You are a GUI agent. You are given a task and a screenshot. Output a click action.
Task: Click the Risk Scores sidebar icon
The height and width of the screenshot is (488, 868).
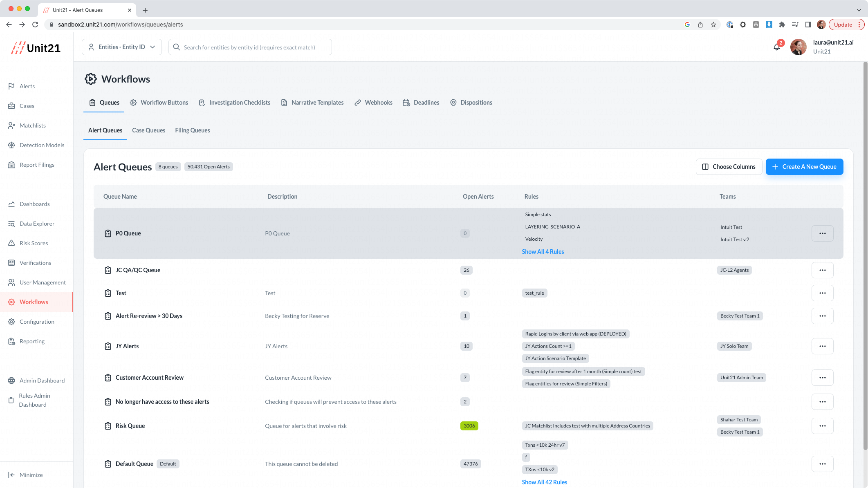(x=11, y=243)
